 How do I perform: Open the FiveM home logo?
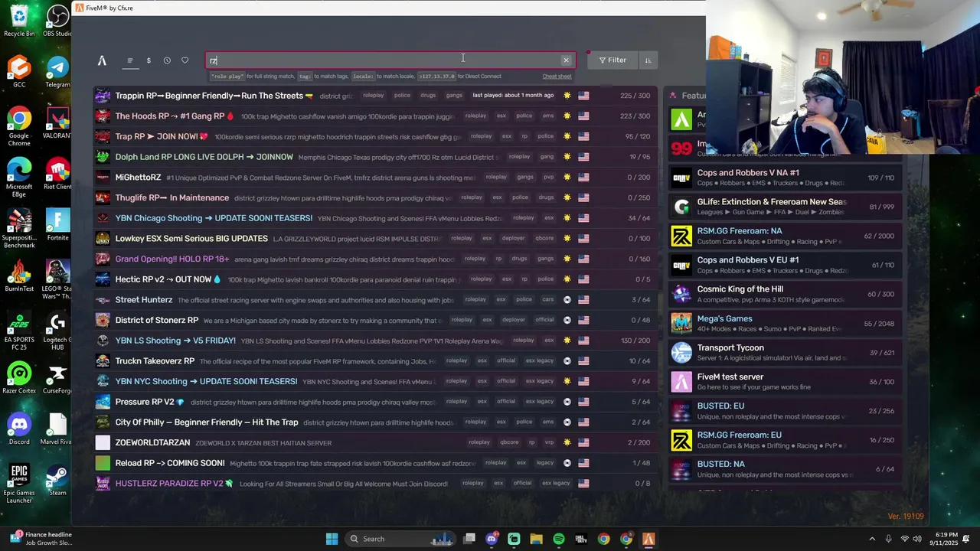click(x=102, y=60)
